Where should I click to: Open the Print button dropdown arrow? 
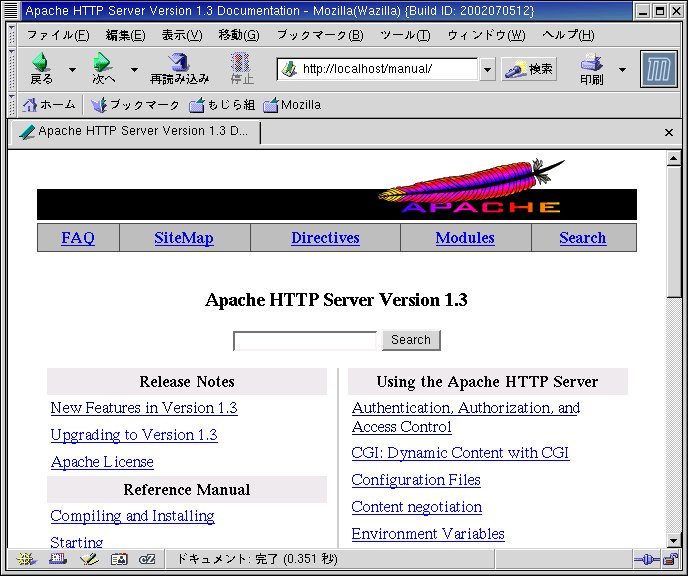pos(622,69)
